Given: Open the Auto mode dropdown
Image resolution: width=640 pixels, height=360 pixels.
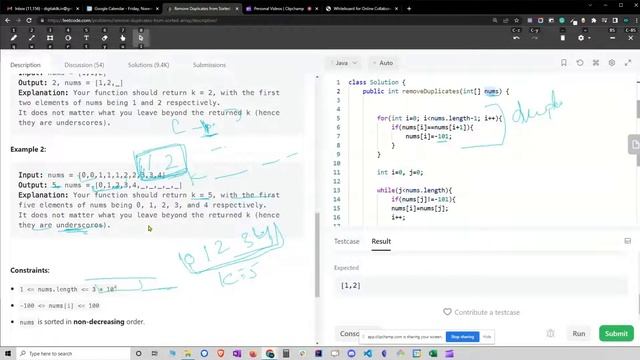Looking at the screenshot, I should click(383, 63).
